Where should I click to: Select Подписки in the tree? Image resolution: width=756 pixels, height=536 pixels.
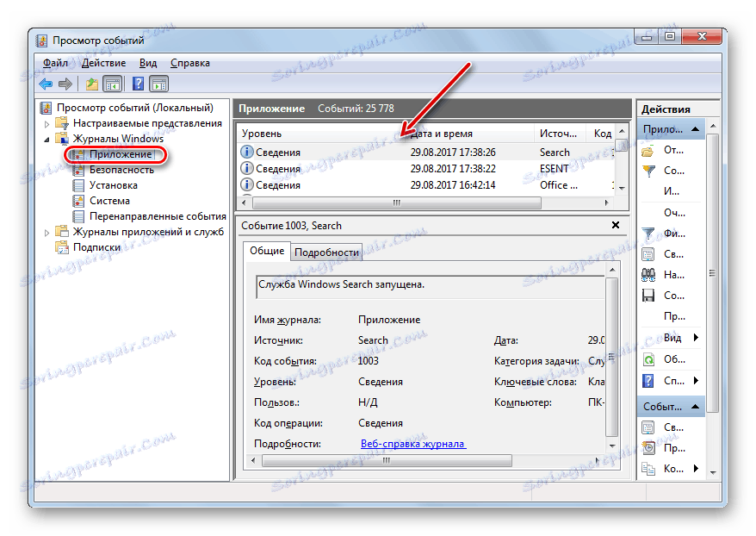[96, 247]
